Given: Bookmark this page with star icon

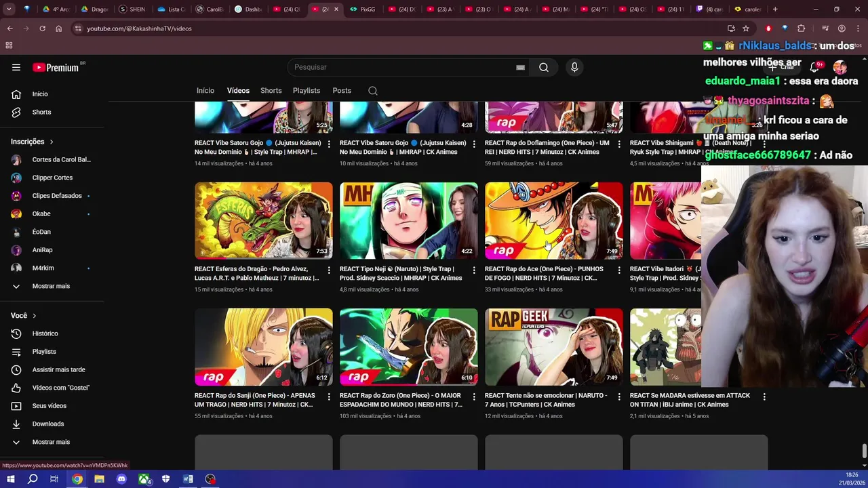Looking at the screenshot, I should click(x=746, y=28).
